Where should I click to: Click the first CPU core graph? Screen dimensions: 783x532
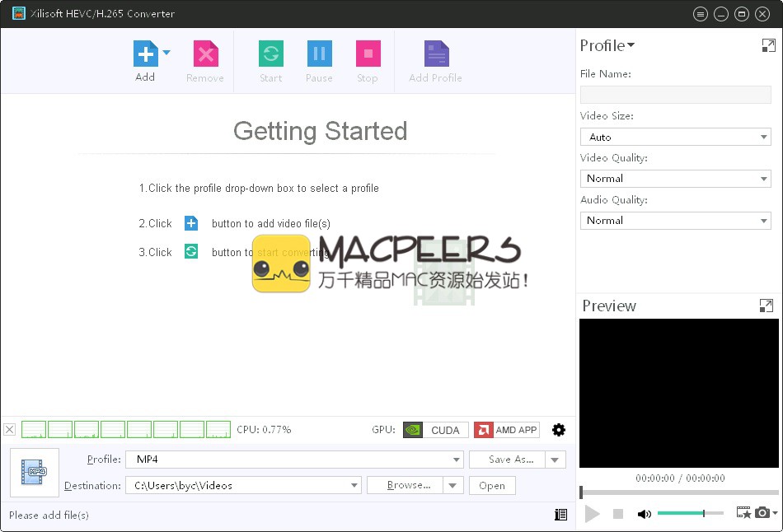pos(34,430)
